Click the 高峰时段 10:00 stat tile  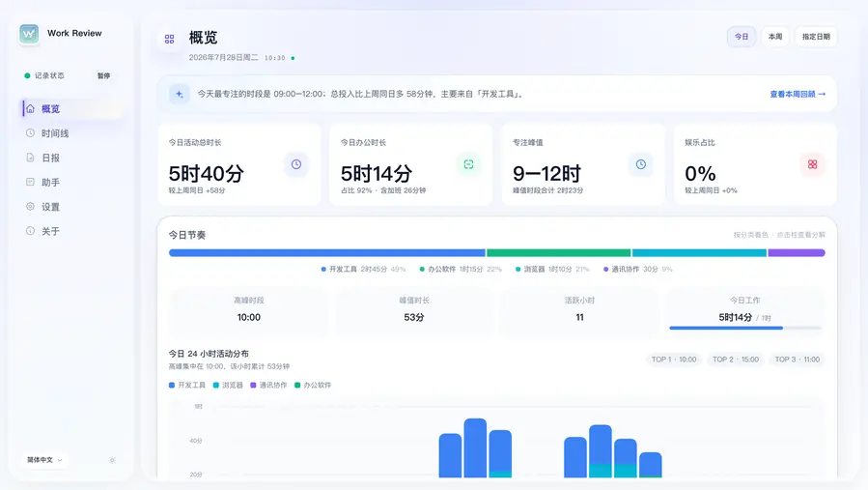point(248,311)
